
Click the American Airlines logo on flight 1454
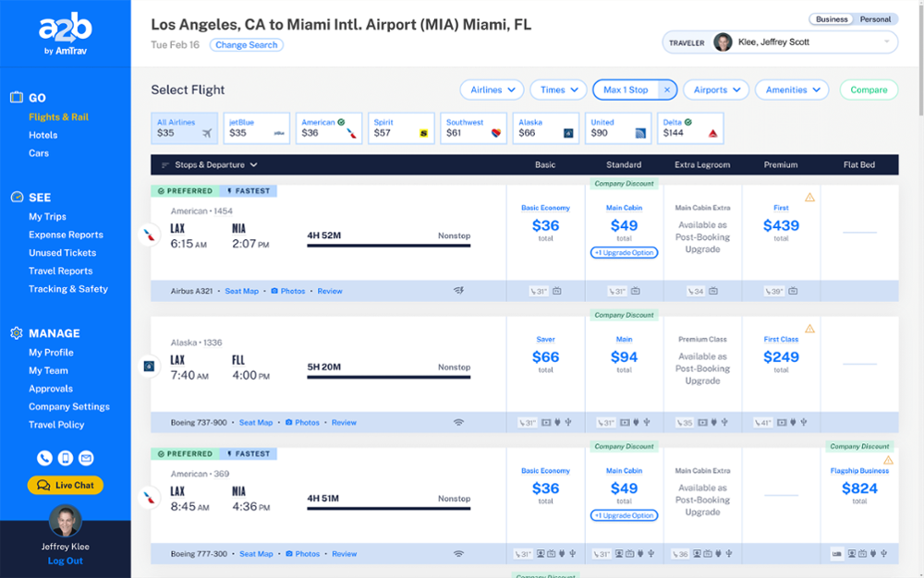click(149, 235)
